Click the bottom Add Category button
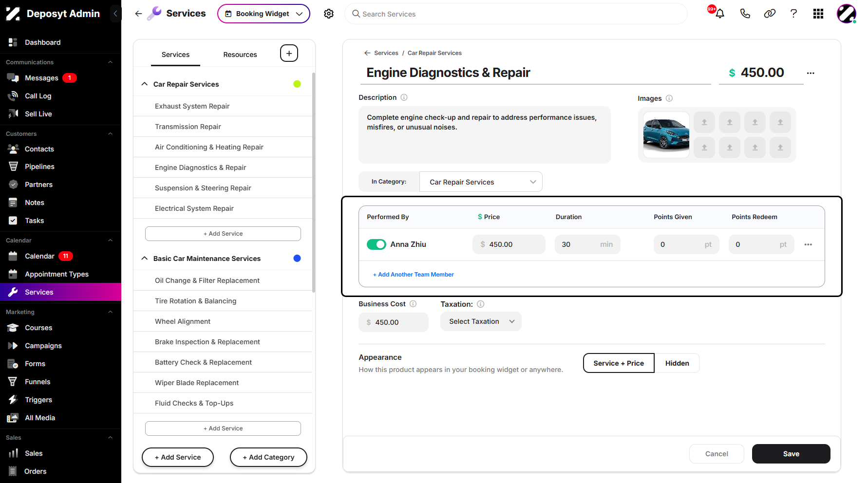The width and height of the screenshot is (868, 483). tap(268, 457)
